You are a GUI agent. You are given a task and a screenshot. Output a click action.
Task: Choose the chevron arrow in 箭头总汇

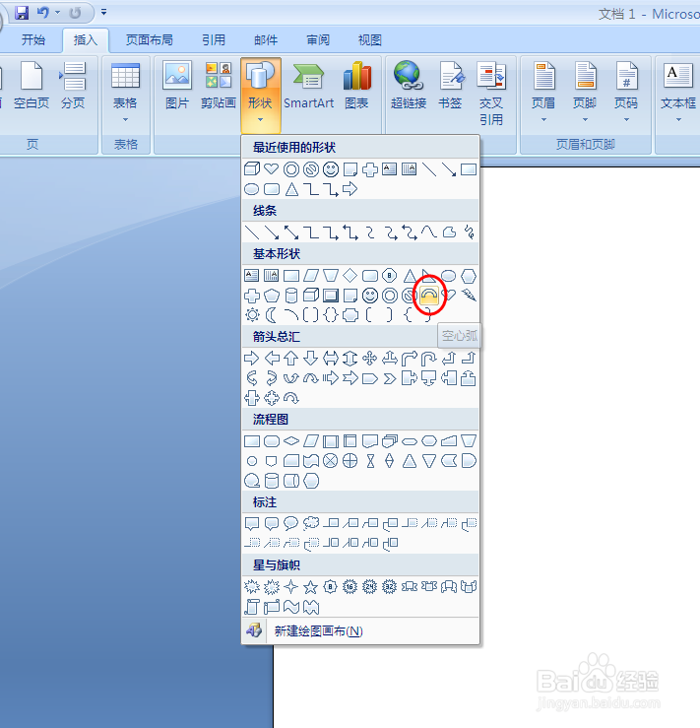[x=390, y=378]
